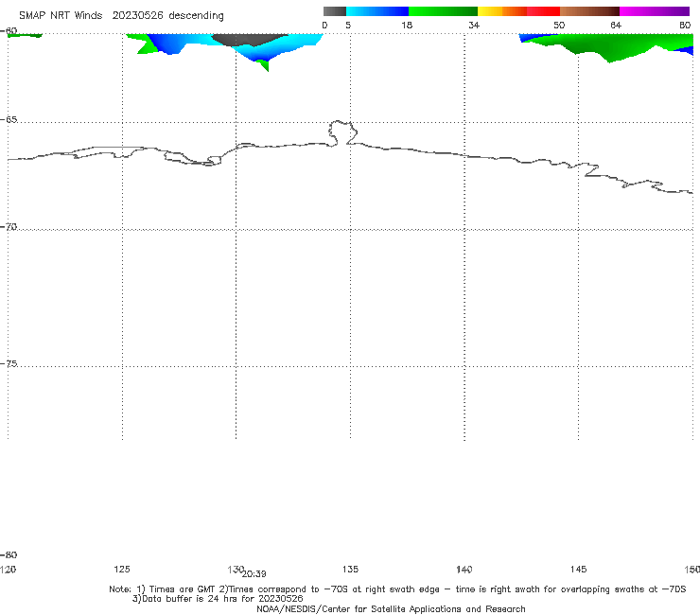This screenshot has height=615, width=700.
Task: Click the color bar label "34"
Action: (x=474, y=26)
